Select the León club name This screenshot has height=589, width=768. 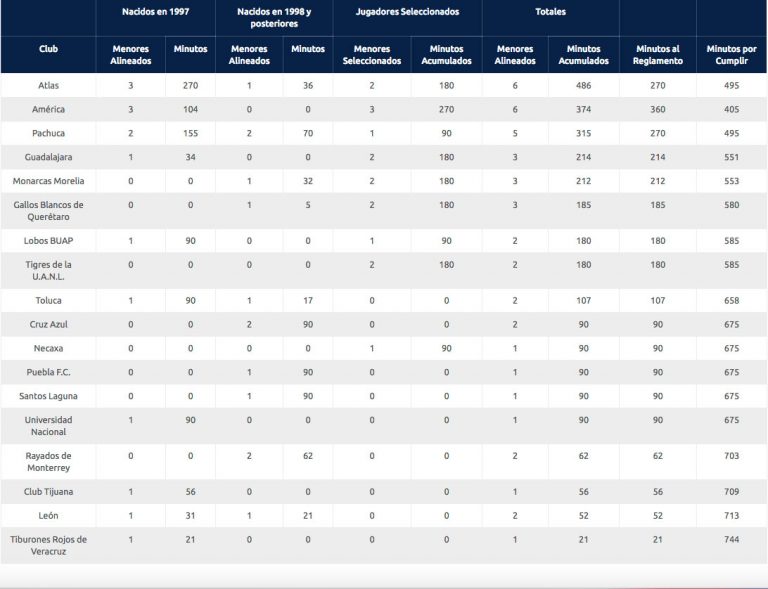coord(48,516)
